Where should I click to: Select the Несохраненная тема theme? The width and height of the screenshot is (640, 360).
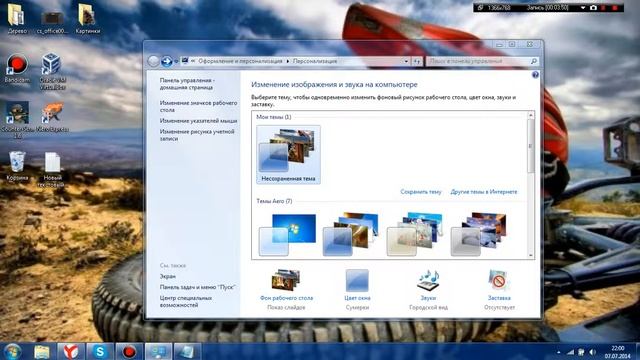288,155
